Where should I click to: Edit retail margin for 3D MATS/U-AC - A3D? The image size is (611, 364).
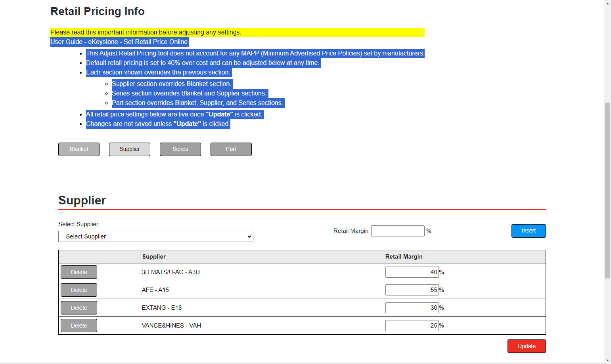click(412, 272)
